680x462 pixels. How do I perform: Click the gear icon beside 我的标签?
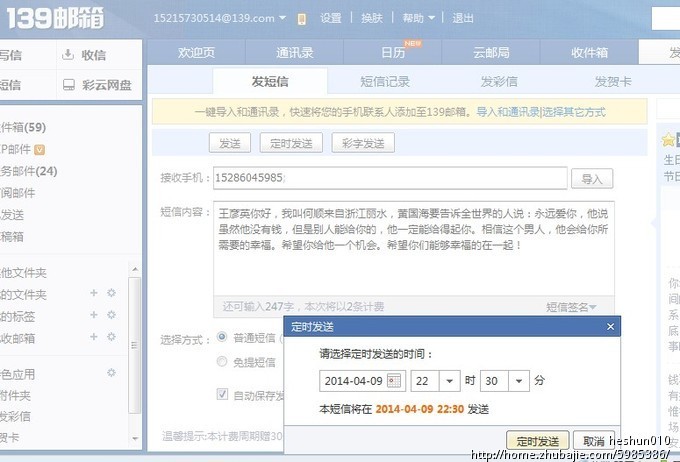point(111,315)
